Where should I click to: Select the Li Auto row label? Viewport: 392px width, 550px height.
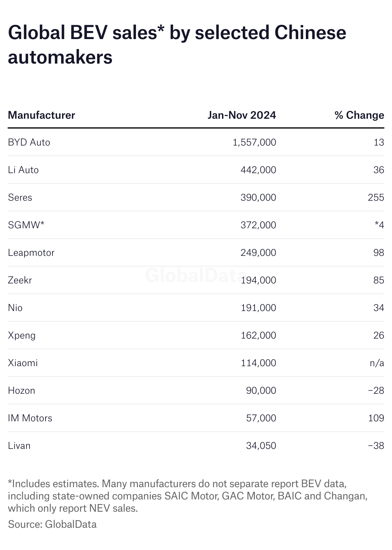23,170
